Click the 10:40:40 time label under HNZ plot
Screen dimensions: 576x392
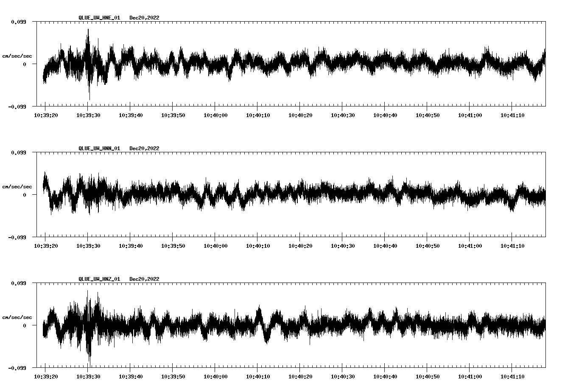point(385,376)
